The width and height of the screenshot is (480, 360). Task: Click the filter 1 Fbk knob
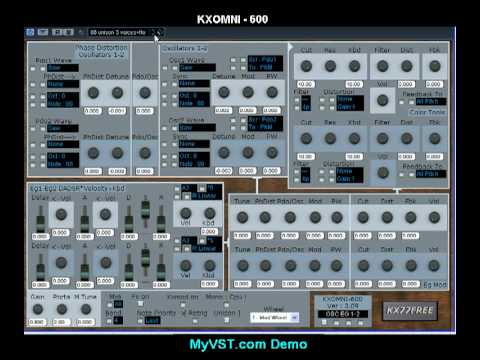[435, 66]
